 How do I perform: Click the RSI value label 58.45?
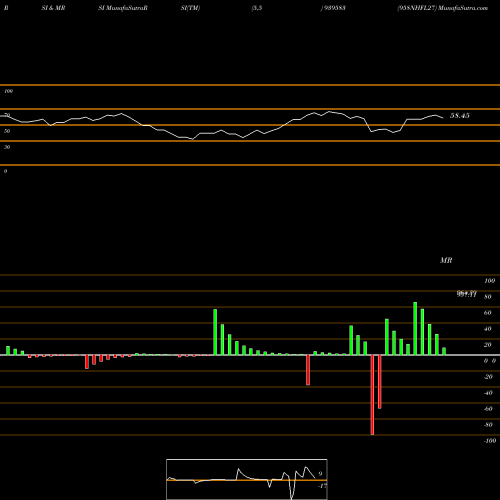[460, 116]
